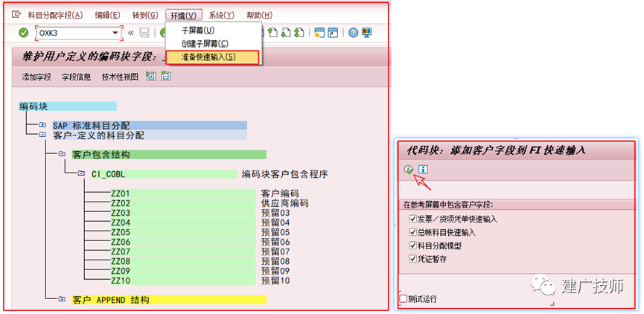Enable the 测试运行 checkbox
Screen dimensions: 644x314
coord(404,298)
